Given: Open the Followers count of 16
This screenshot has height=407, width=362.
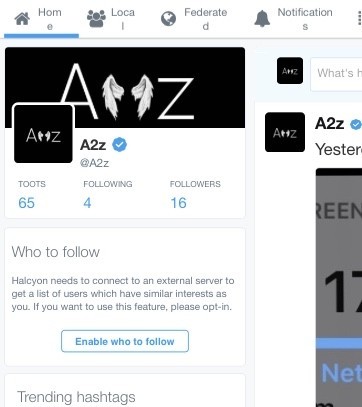Looking at the screenshot, I should click(x=178, y=203).
